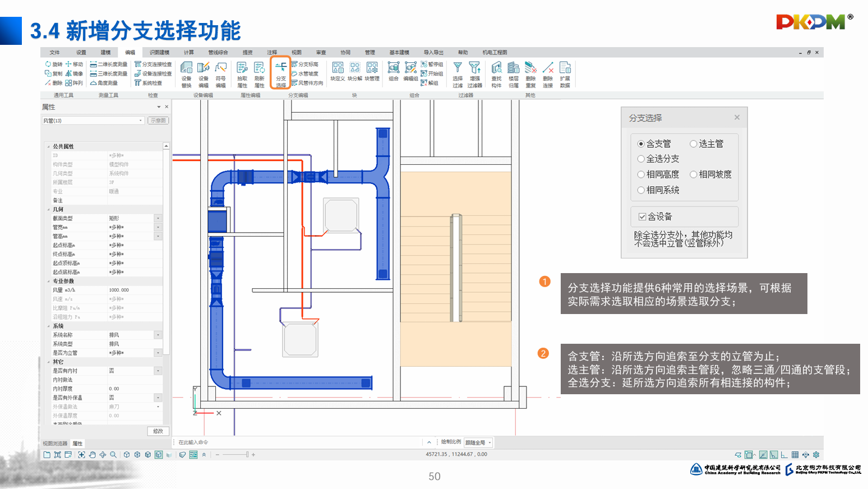Collapse the 专业参数 group
The height and width of the screenshot is (489, 868).
(x=48, y=281)
